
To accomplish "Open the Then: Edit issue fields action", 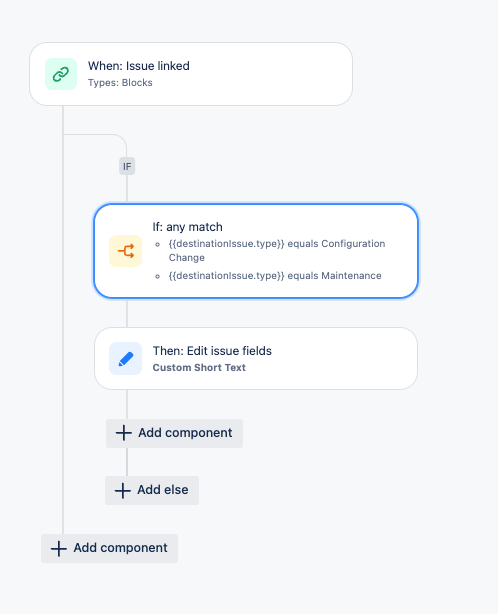I will (256, 359).
